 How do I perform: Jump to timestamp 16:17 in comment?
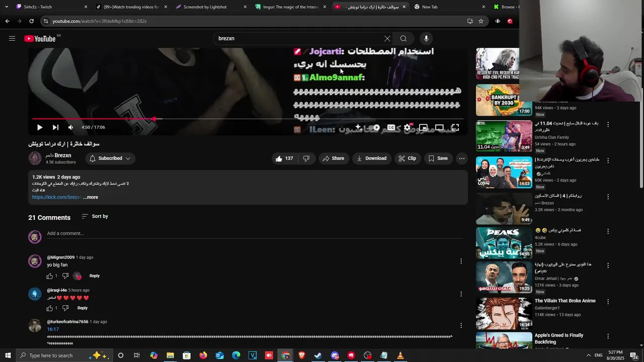point(53,329)
